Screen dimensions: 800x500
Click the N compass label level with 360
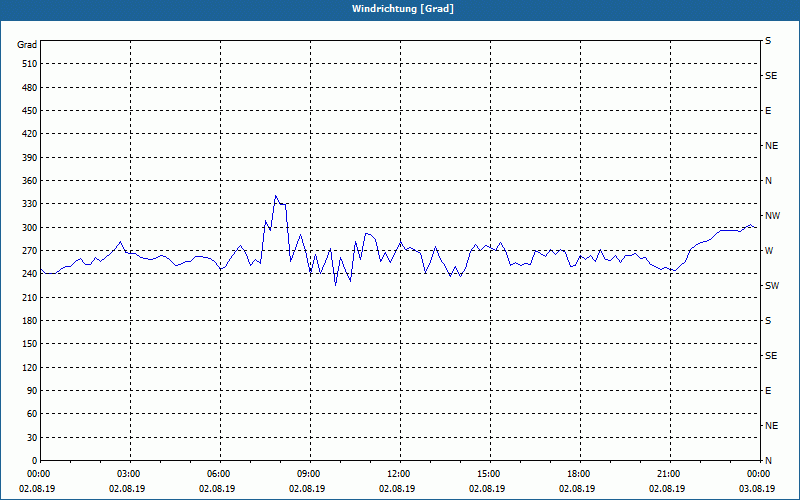768,181
